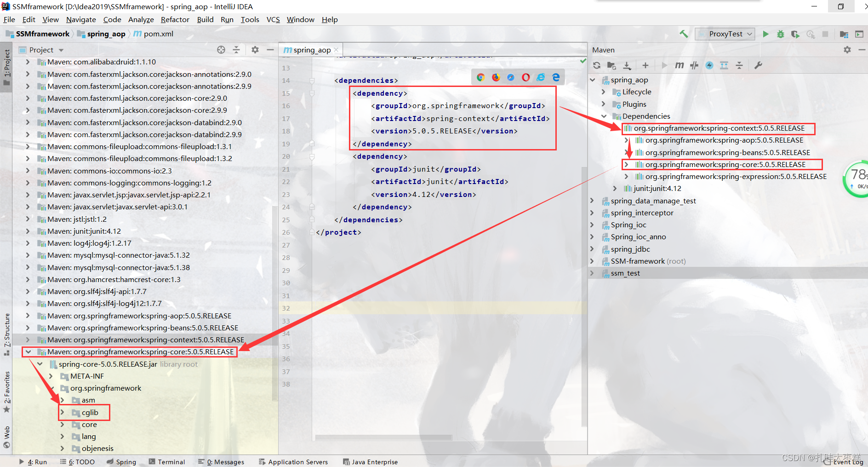
Task: Generate sources and update folders in Maven
Action: pyautogui.click(x=611, y=65)
